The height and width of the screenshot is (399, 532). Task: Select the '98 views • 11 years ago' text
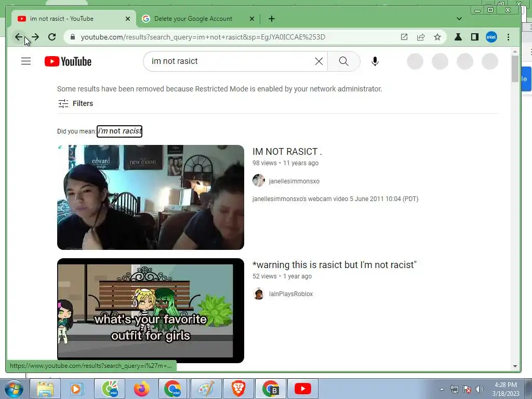point(285,163)
